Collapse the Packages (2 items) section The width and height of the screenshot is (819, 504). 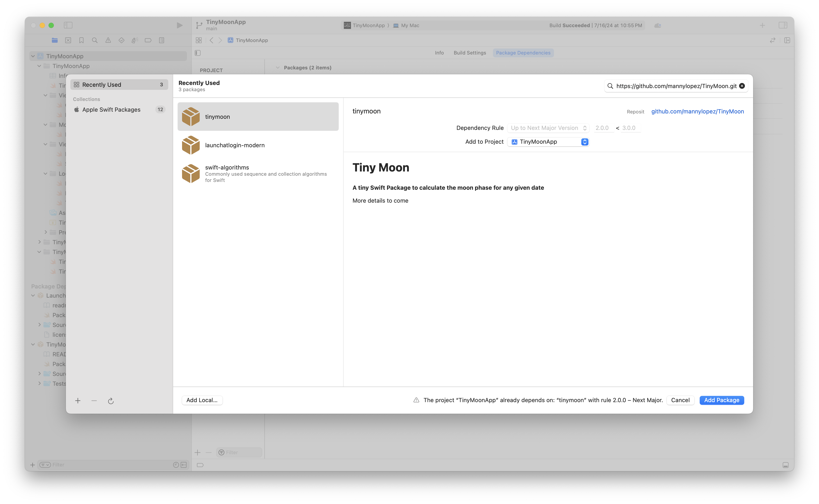(278, 67)
